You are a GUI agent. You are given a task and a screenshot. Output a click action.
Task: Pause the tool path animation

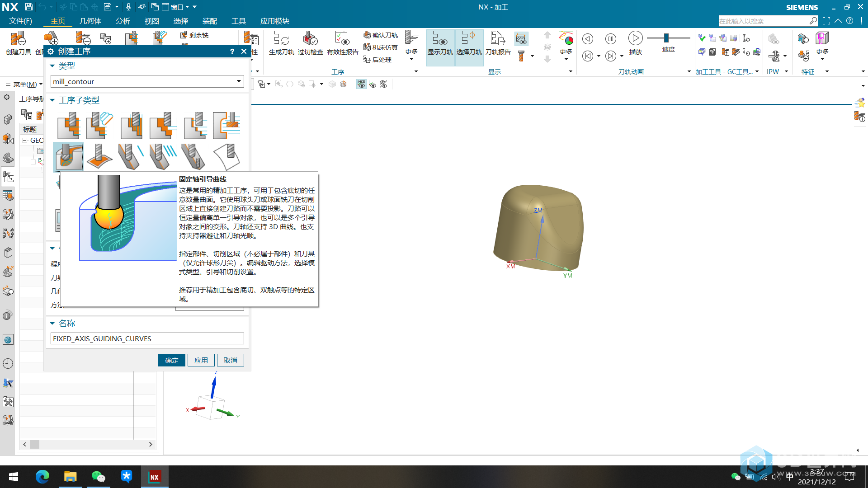click(x=611, y=39)
